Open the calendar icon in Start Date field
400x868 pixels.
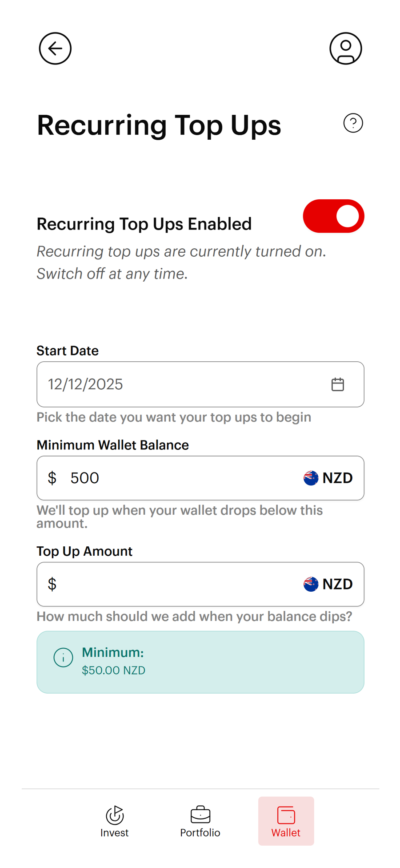338,384
